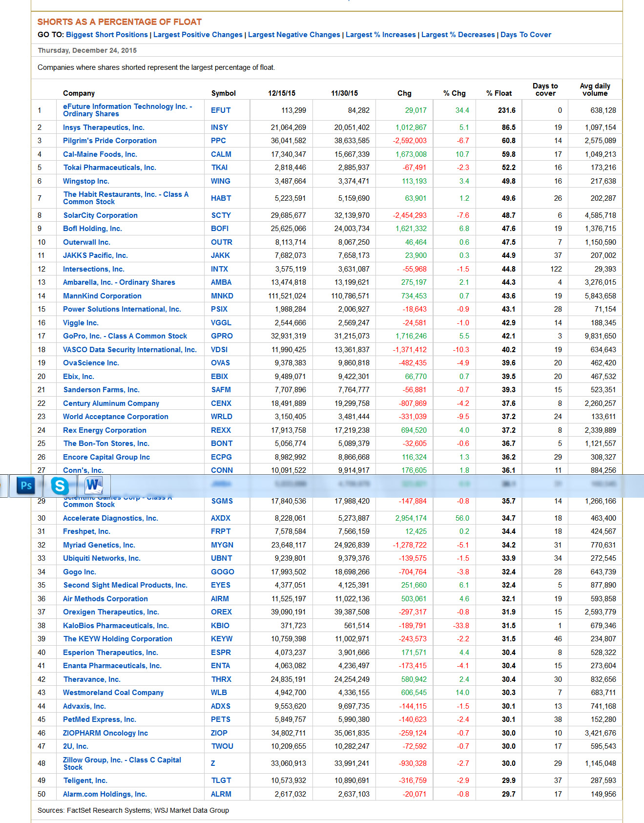
Task: Open eFuture Information Technology Inc. company link
Action: pyautogui.click(x=127, y=110)
